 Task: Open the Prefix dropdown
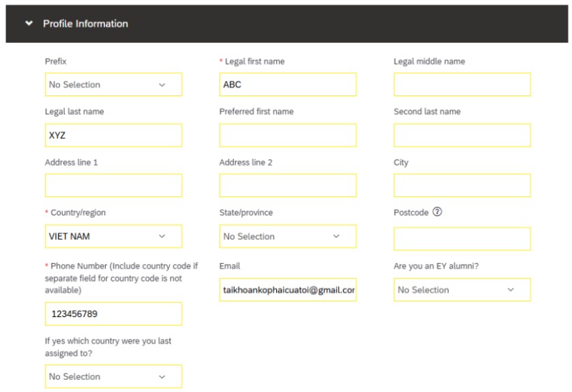(x=113, y=85)
